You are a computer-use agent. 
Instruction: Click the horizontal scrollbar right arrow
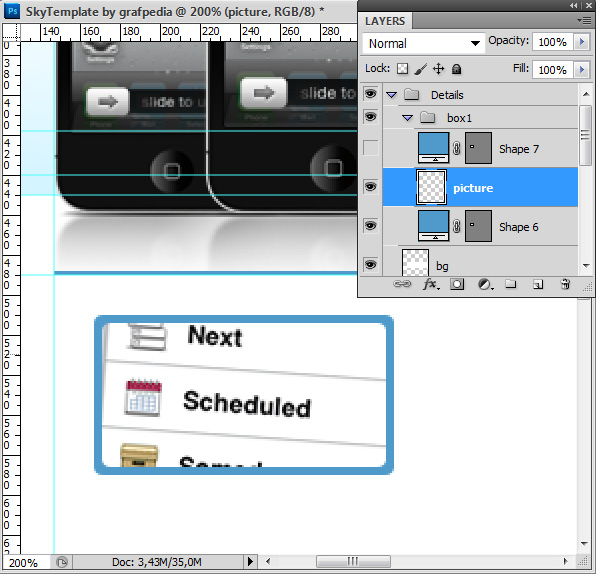tap(566, 561)
